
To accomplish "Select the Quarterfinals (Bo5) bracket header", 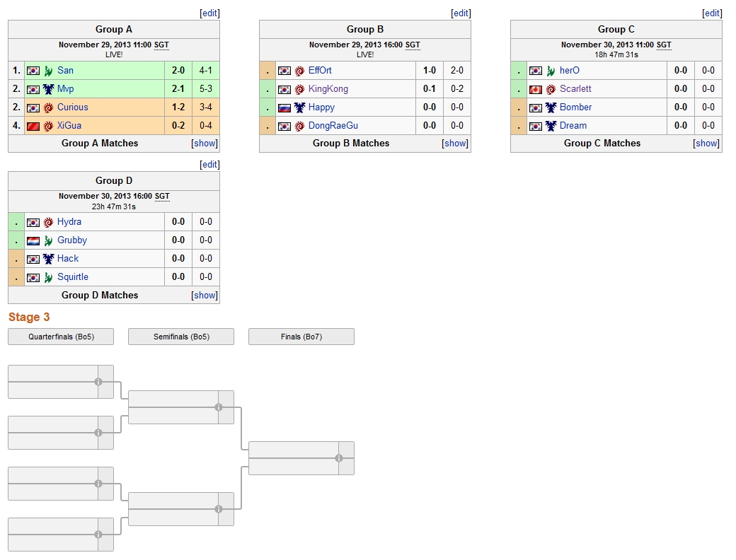I will (x=61, y=337).
